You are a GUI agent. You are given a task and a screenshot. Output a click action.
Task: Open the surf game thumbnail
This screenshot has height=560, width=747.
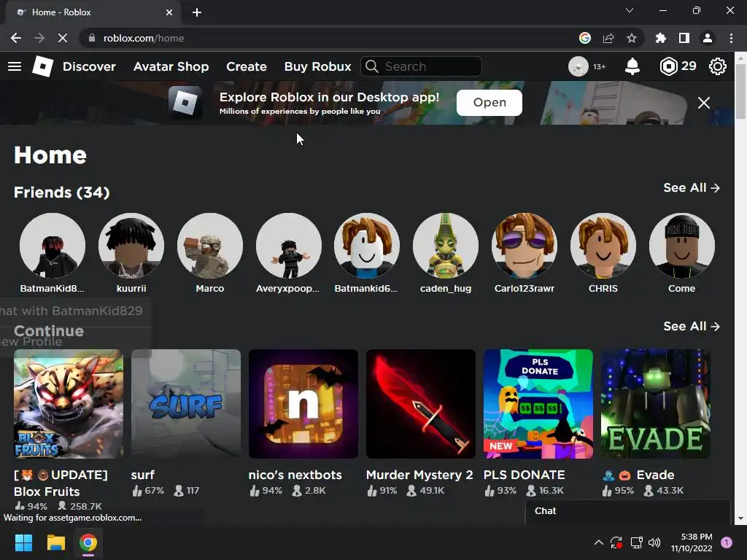pyautogui.click(x=186, y=404)
